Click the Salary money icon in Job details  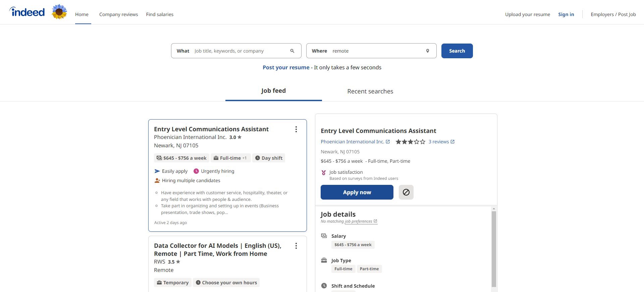pos(324,236)
